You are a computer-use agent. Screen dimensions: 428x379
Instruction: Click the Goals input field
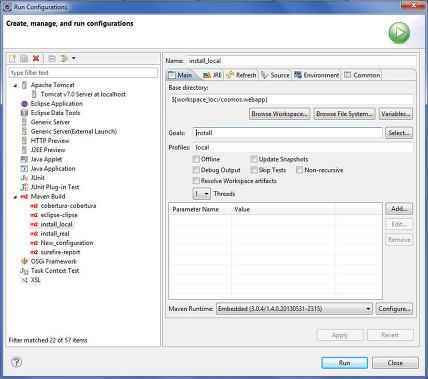click(x=288, y=133)
